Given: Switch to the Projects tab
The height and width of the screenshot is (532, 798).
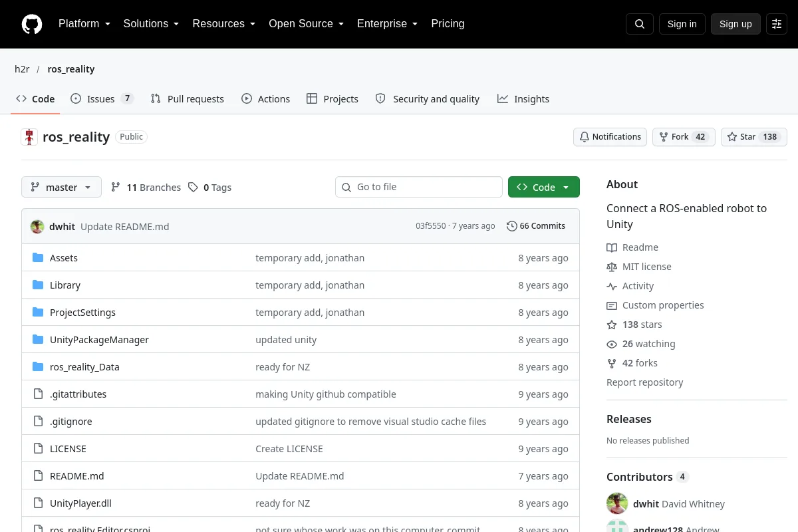Looking at the screenshot, I should (332, 99).
